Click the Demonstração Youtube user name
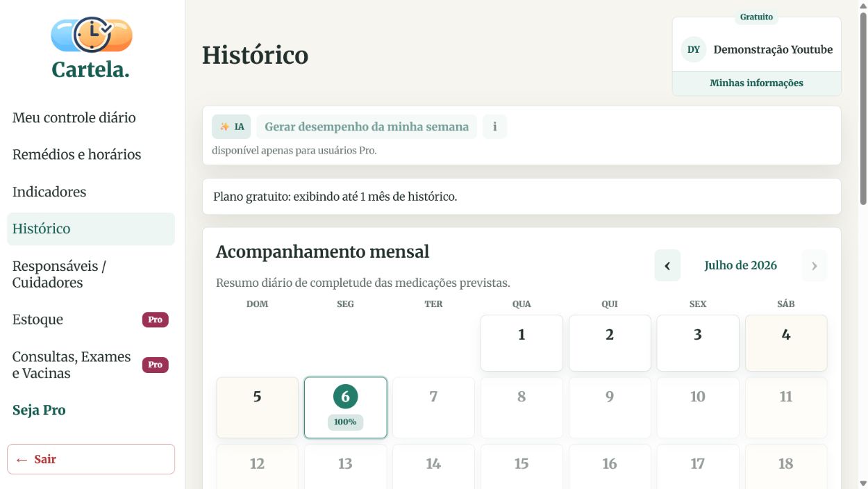 tap(773, 50)
